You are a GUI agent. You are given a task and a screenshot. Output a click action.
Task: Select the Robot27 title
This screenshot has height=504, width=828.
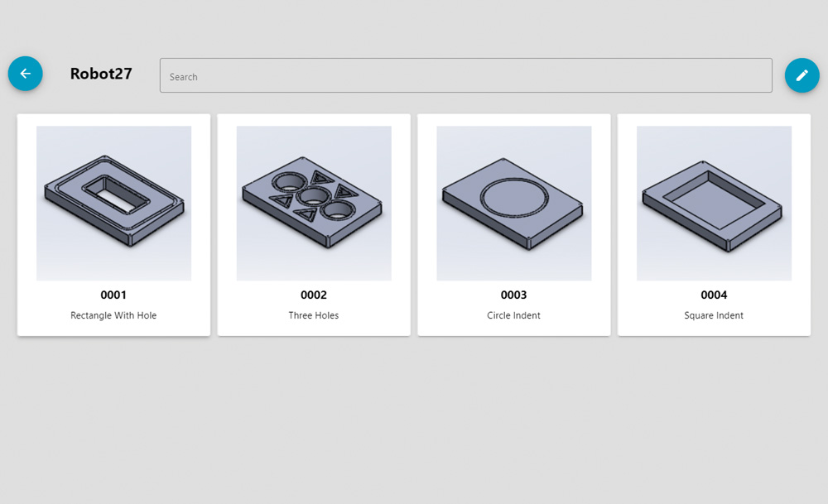tap(101, 74)
